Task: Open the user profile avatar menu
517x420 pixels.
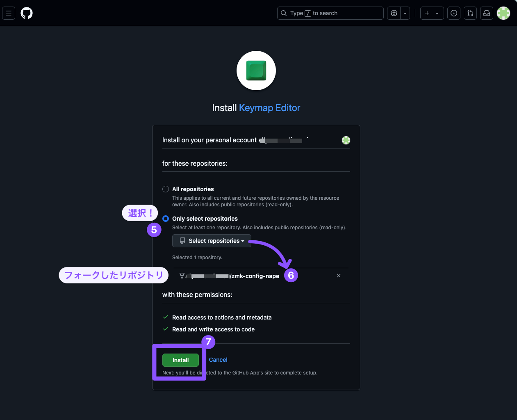Action: [x=503, y=13]
